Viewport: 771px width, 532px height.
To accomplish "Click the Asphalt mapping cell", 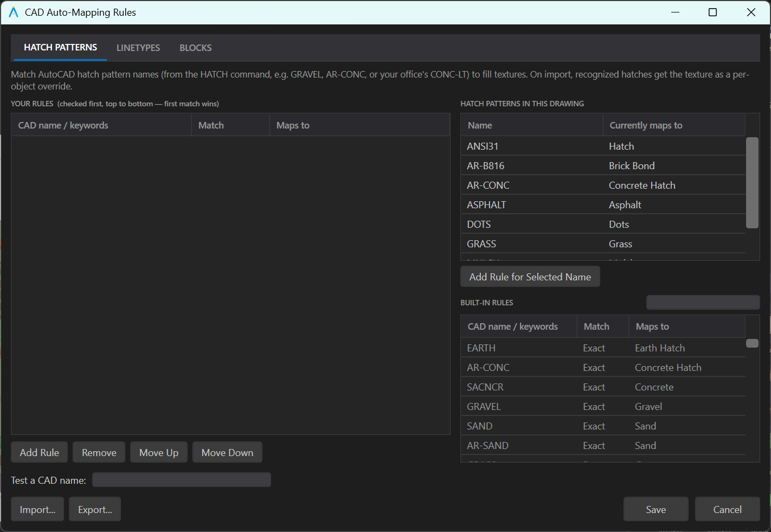I will [x=674, y=204].
